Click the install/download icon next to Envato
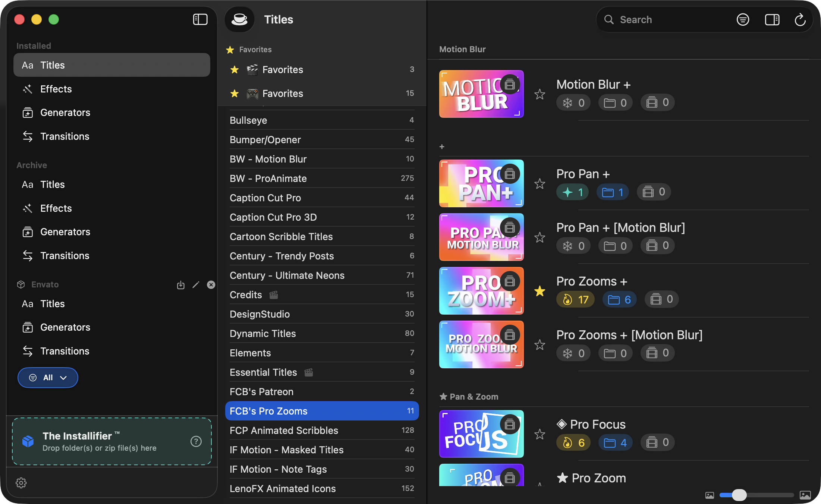The width and height of the screenshot is (821, 504). [x=180, y=285]
